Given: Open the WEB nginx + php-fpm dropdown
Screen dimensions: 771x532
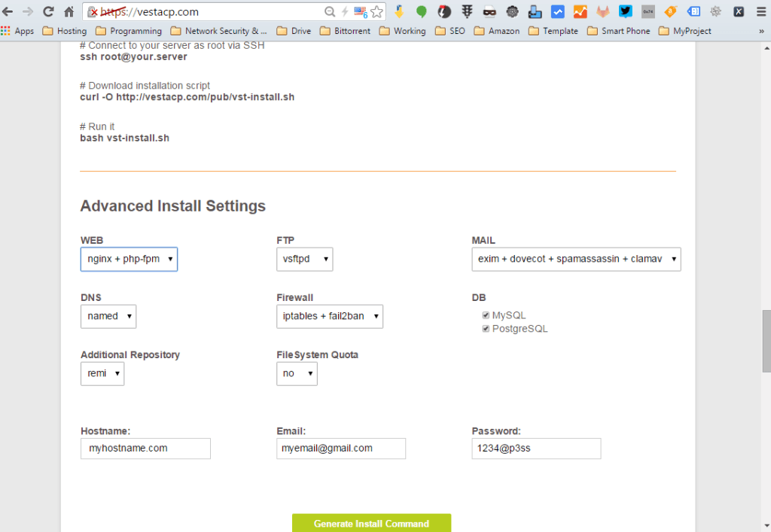Looking at the screenshot, I should (129, 259).
